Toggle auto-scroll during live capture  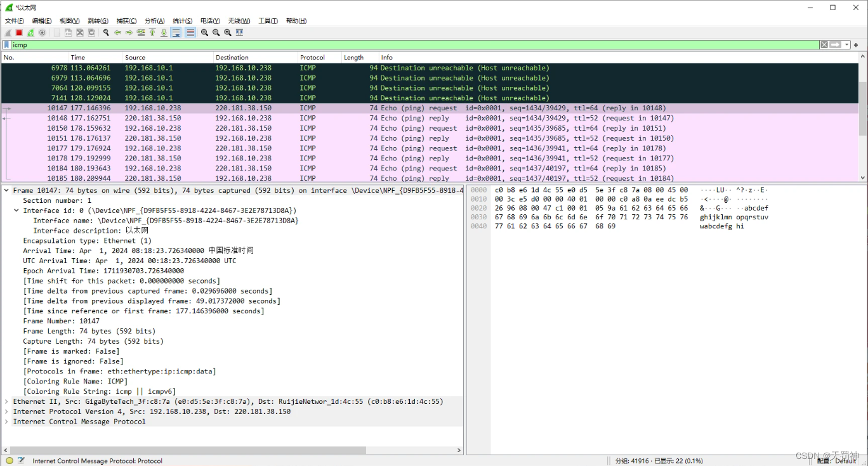[x=176, y=32]
